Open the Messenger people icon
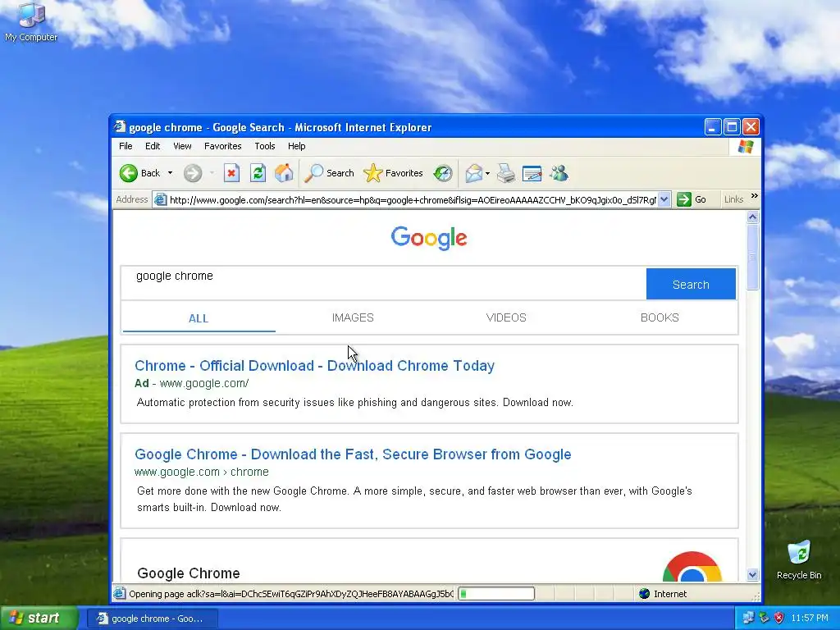 coord(559,173)
